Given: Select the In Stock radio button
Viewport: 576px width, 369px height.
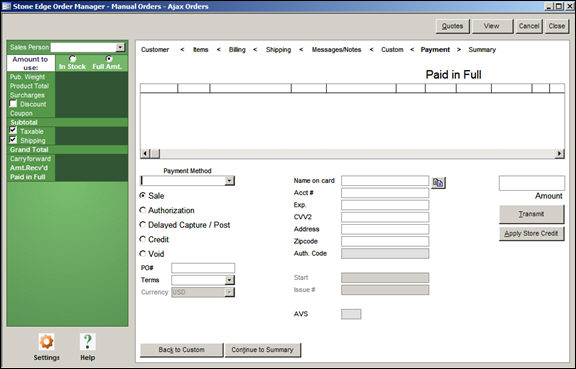Looking at the screenshot, I should (73, 58).
